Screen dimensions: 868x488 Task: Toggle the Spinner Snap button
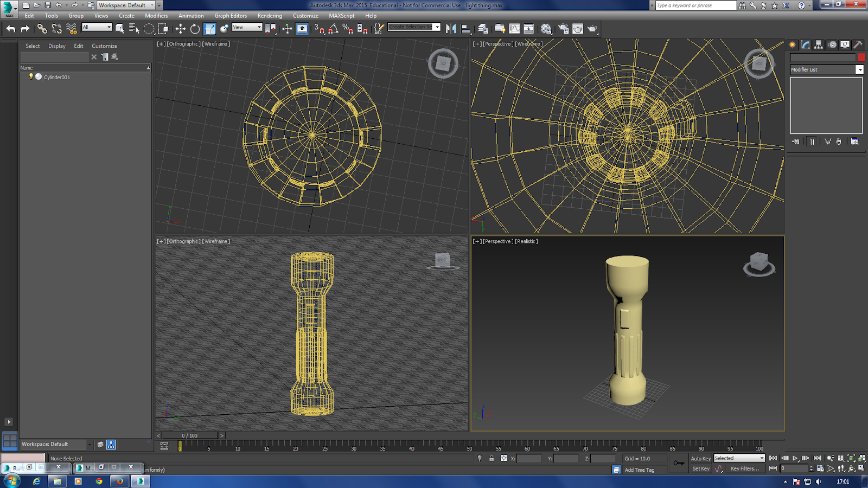(x=362, y=29)
